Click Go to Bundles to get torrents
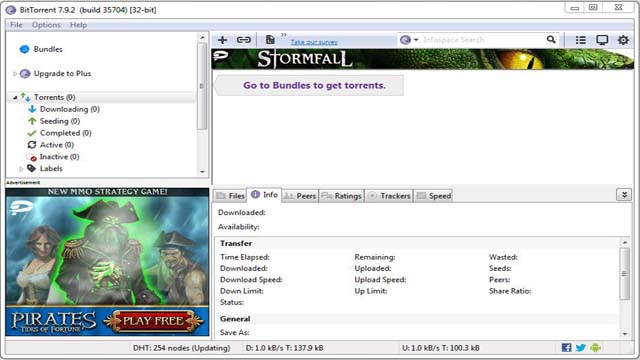 (x=314, y=85)
